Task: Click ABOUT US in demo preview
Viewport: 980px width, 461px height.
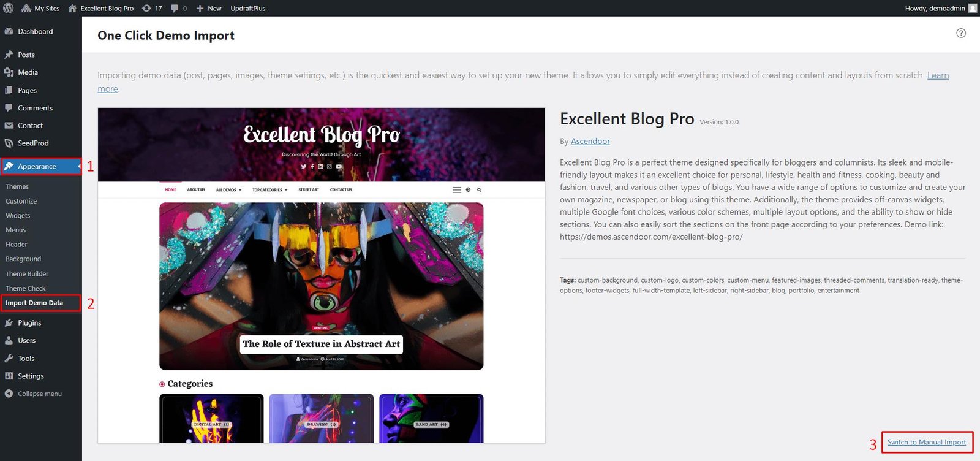Action: [196, 190]
